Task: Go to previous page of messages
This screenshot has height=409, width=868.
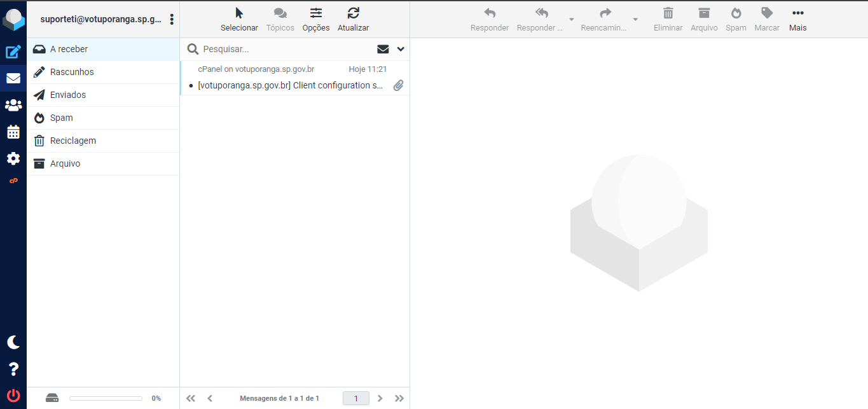Action: tap(210, 398)
